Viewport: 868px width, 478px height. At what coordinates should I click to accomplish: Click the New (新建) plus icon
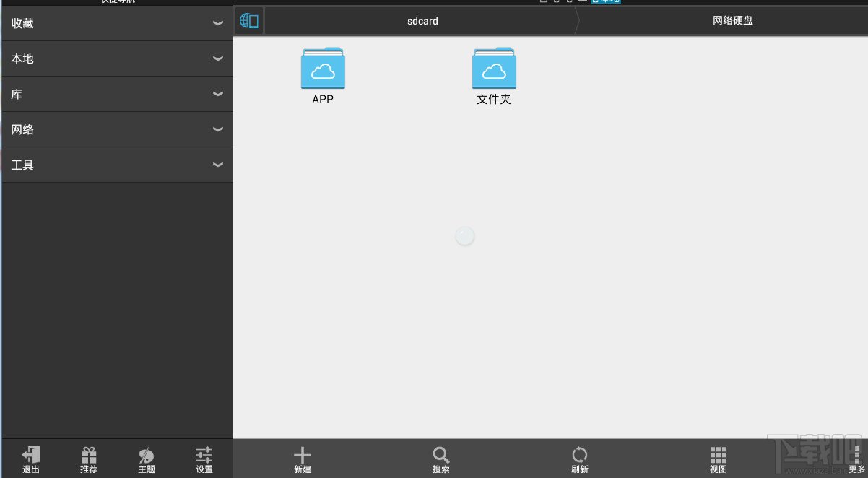pyautogui.click(x=303, y=455)
